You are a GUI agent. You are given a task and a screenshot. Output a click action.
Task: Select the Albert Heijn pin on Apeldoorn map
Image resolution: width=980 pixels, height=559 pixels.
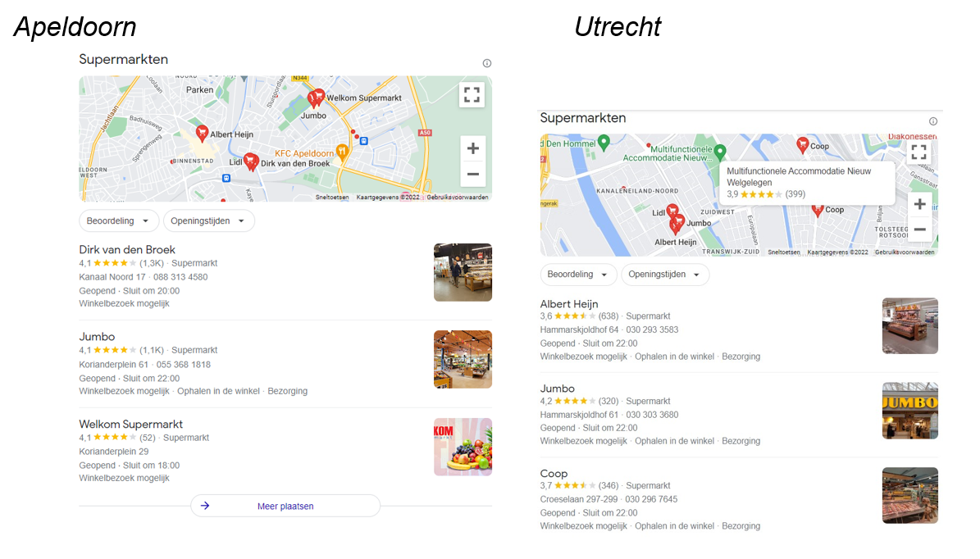202,133
